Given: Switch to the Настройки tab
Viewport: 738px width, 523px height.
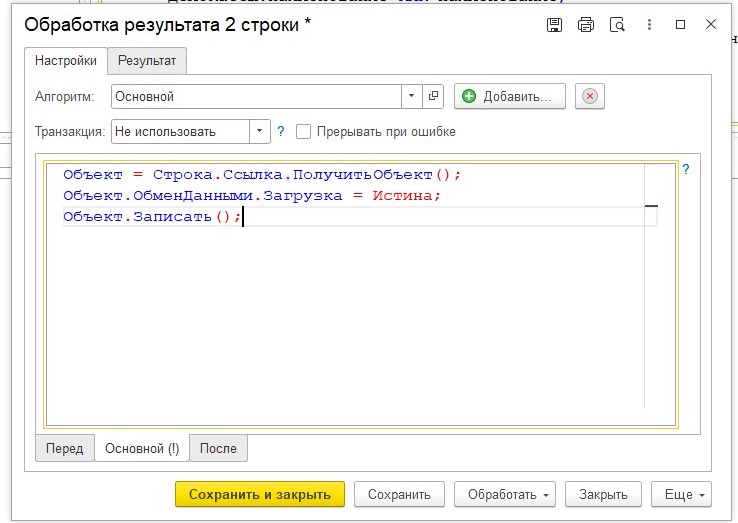Looking at the screenshot, I should point(66,61).
